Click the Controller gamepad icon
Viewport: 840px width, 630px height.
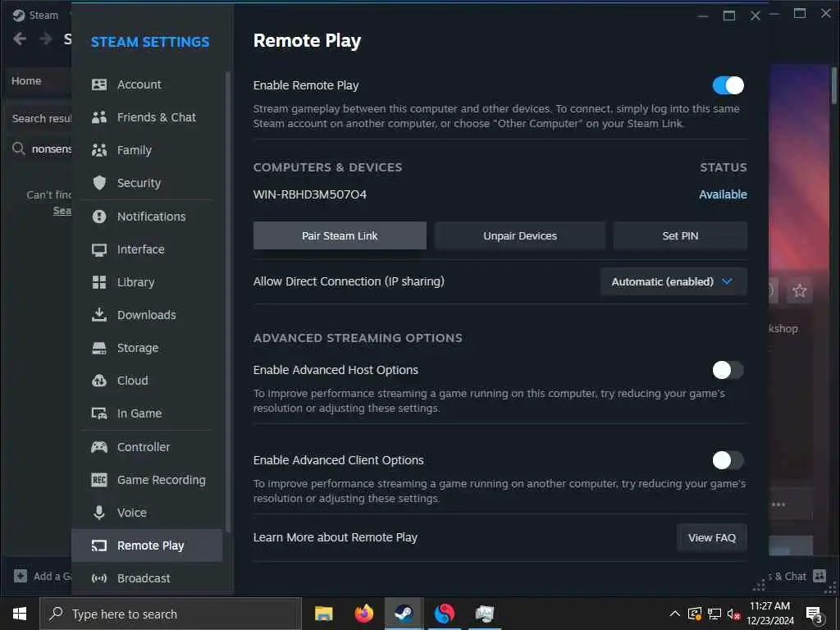coord(99,447)
